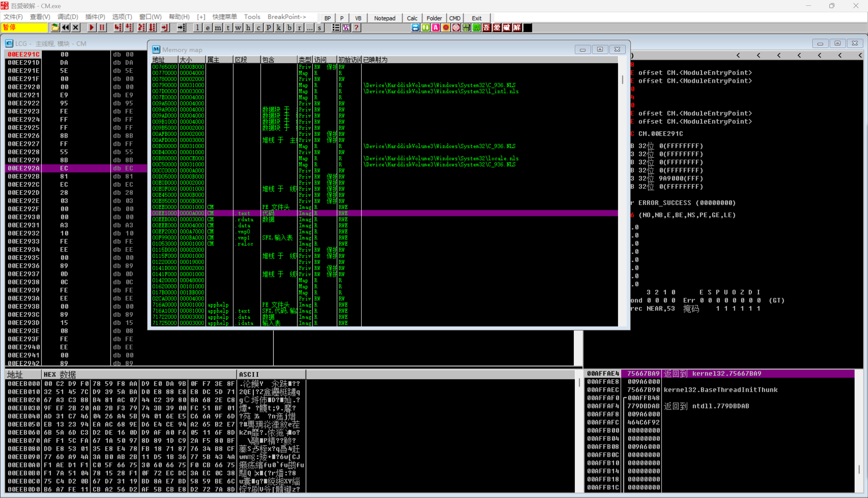This screenshot has height=498, width=868.
Task: Show breakpoints with the 'b' button
Action: pos(289,28)
